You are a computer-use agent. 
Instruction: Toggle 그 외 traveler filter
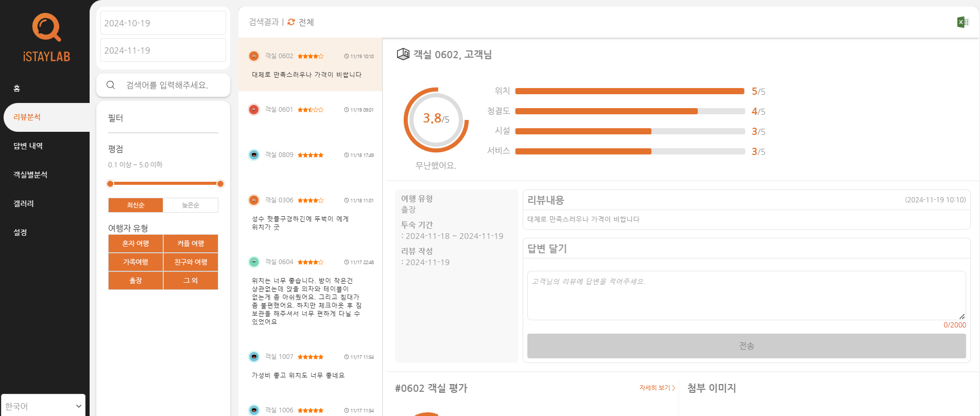(x=191, y=281)
